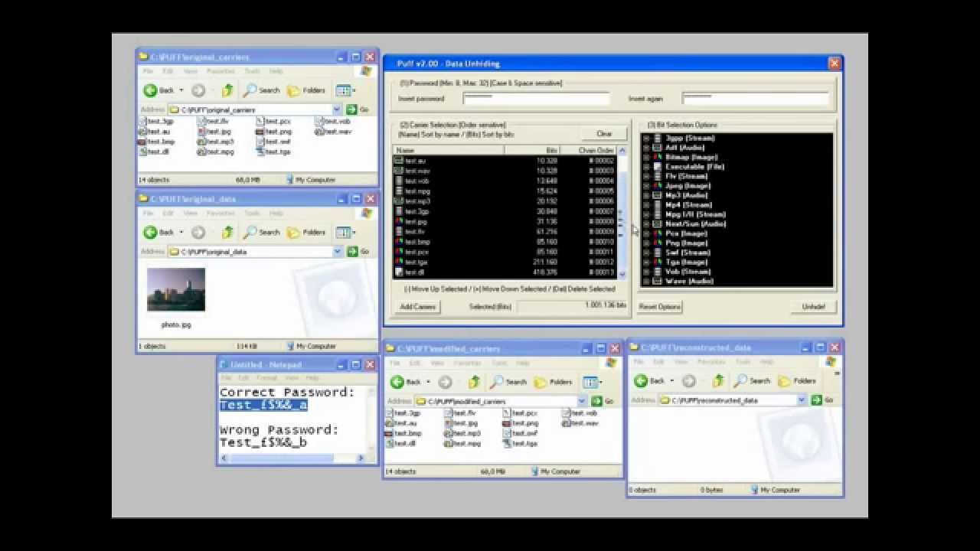
Task: Expand the Mp3 (Audio) tree node
Action: (x=646, y=195)
